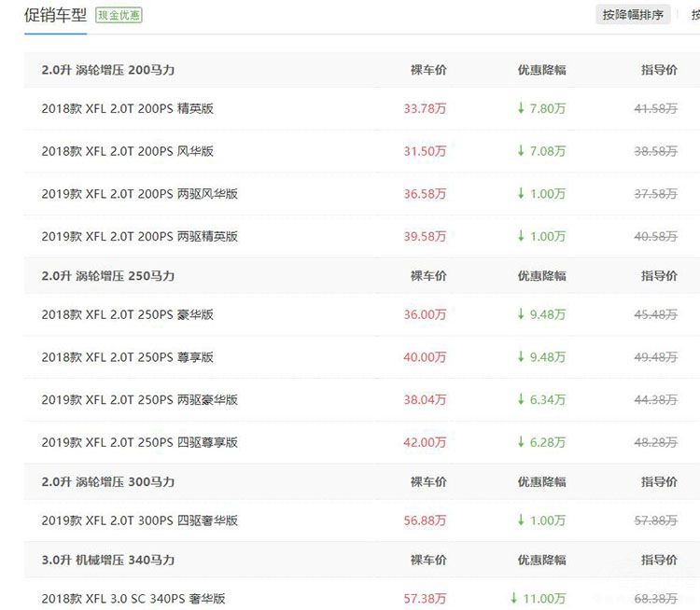This screenshot has width=700, height=610.
Task: Click the 44.38万 guide price
Action: (656, 399)
